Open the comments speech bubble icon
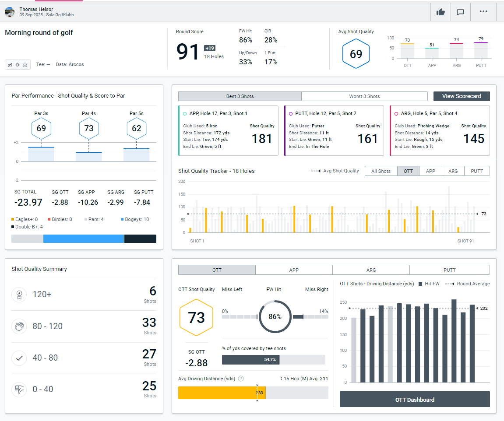The image size is (504, 421). [x=460, y=12]
